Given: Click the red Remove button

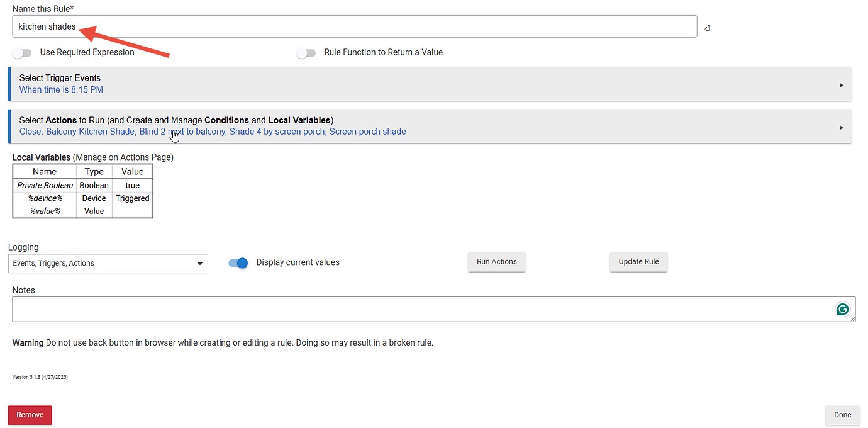Looking at the screenshot, I should pyautogui.click(x=30, y=415).
